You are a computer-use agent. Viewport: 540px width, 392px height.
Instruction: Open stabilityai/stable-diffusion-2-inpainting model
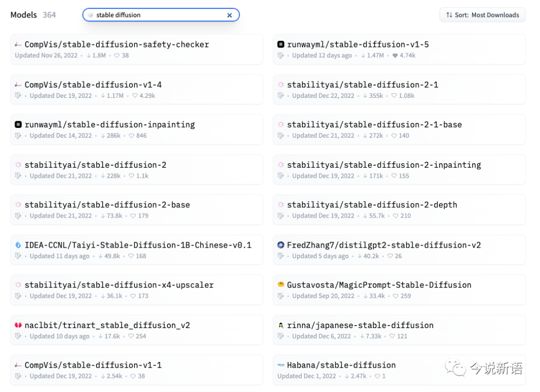click(384, 165)
